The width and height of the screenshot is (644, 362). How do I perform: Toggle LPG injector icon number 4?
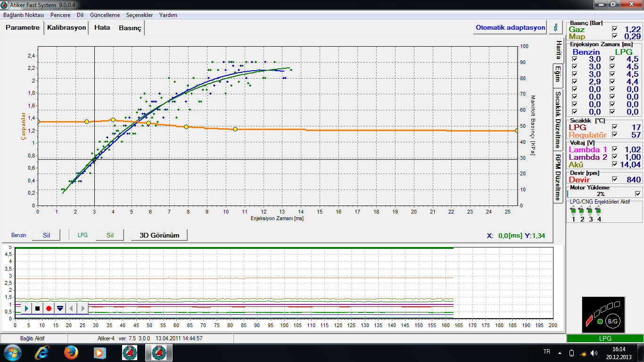click(x=599, y=210)
